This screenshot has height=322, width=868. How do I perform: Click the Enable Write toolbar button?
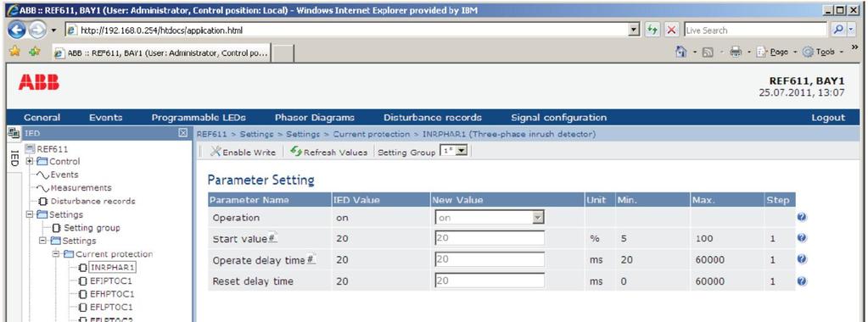[x=242, y=153]
